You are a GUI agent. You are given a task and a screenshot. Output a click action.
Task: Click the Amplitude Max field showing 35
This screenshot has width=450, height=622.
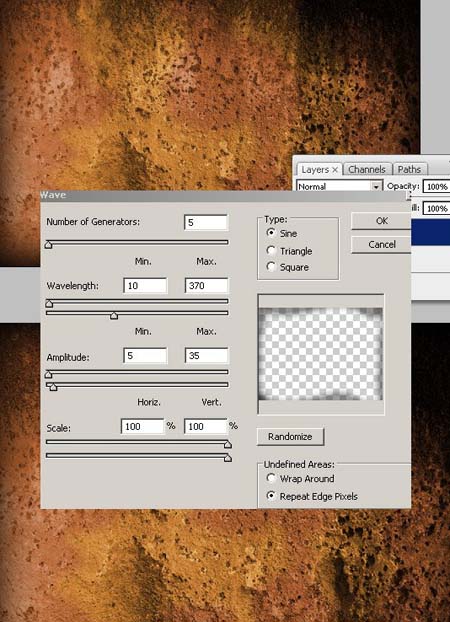[206, 355]
